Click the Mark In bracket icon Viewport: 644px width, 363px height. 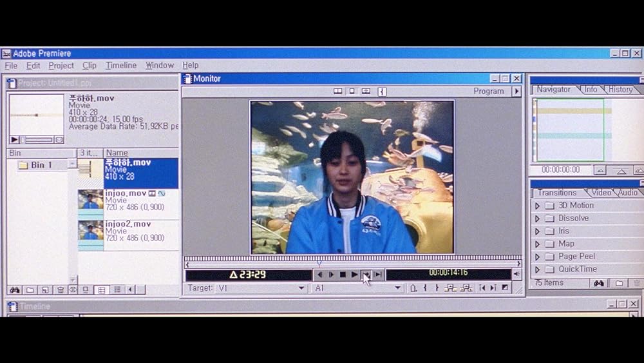click(x=425, y=288)
